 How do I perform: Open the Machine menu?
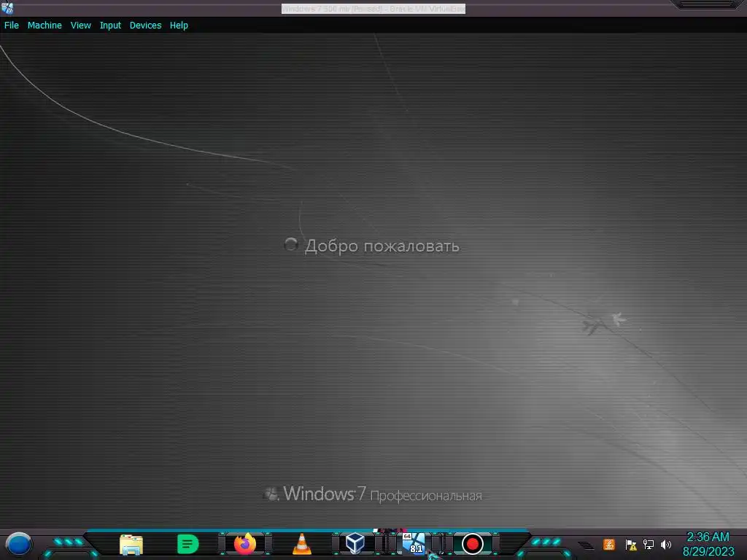(44, 26)
